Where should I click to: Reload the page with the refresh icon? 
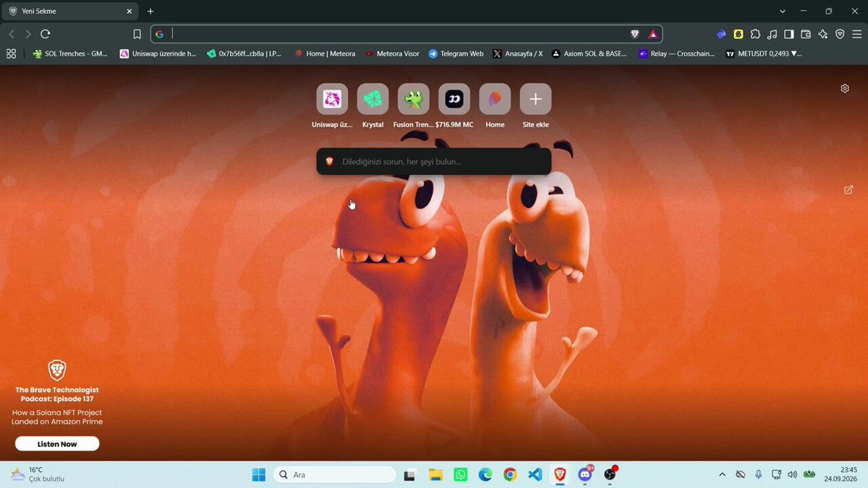click(x=46, y=34)
